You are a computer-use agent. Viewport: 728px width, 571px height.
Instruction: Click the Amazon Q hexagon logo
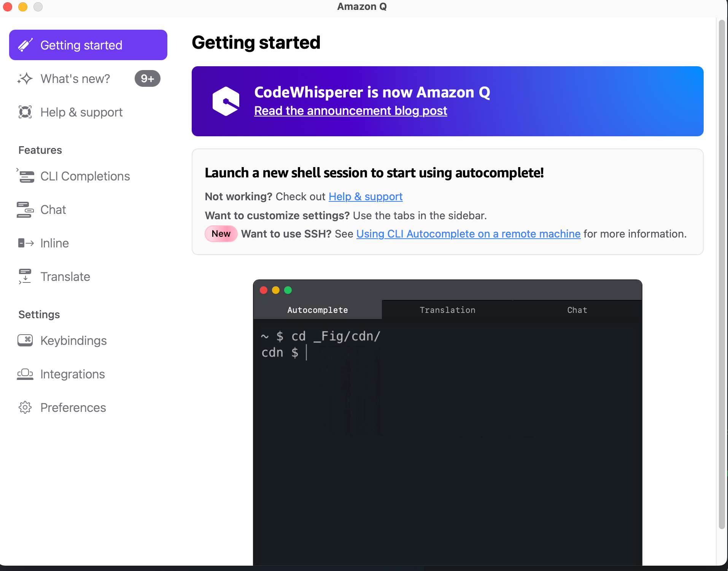click(x=226, y=101)
